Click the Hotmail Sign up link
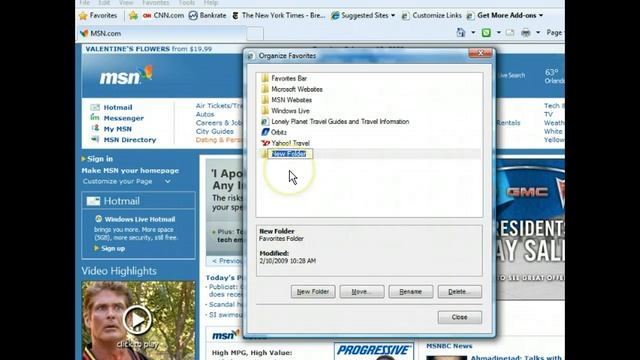This screenshot has width=640, height=360. [x=113, y=248]
